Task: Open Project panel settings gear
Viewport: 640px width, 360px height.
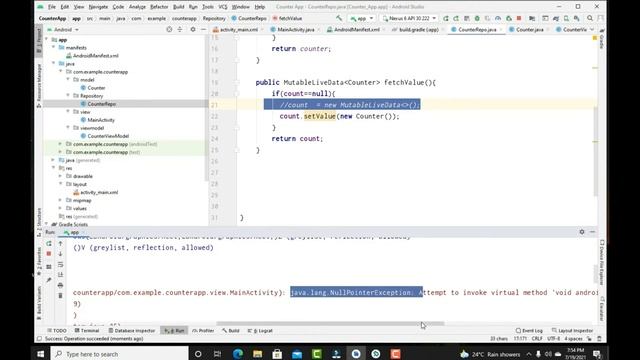Action: click(193, 29)
